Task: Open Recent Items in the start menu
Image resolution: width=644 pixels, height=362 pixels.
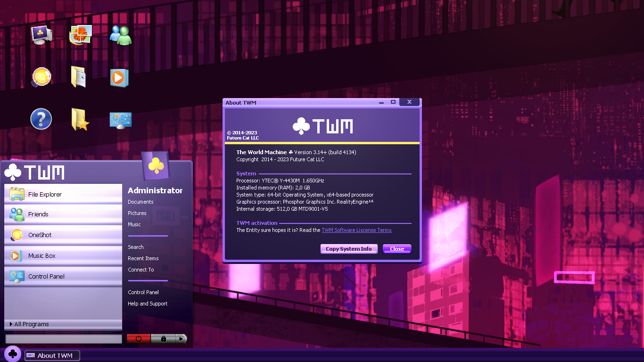Action: click(143, 258)
